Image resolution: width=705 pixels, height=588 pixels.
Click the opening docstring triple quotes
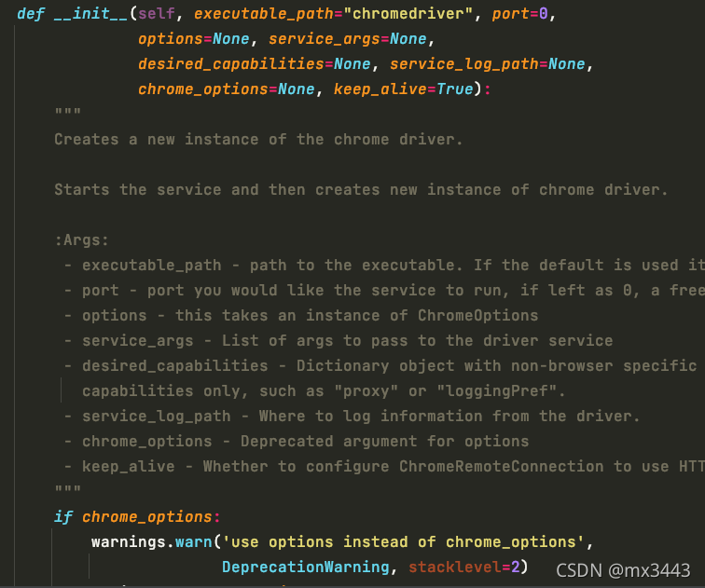pyautogui.click(x=68, y=112)
